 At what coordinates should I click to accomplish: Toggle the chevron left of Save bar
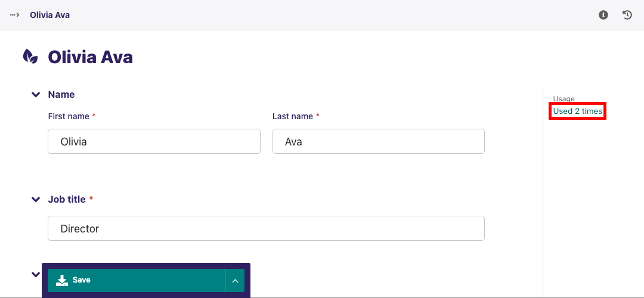coord(36,274)
